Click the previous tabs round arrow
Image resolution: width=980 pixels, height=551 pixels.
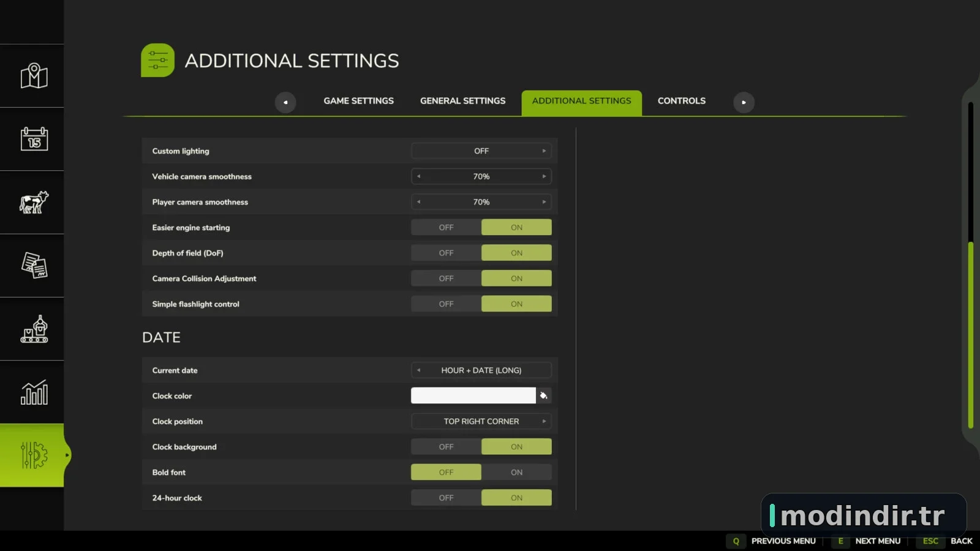(285, 102)
